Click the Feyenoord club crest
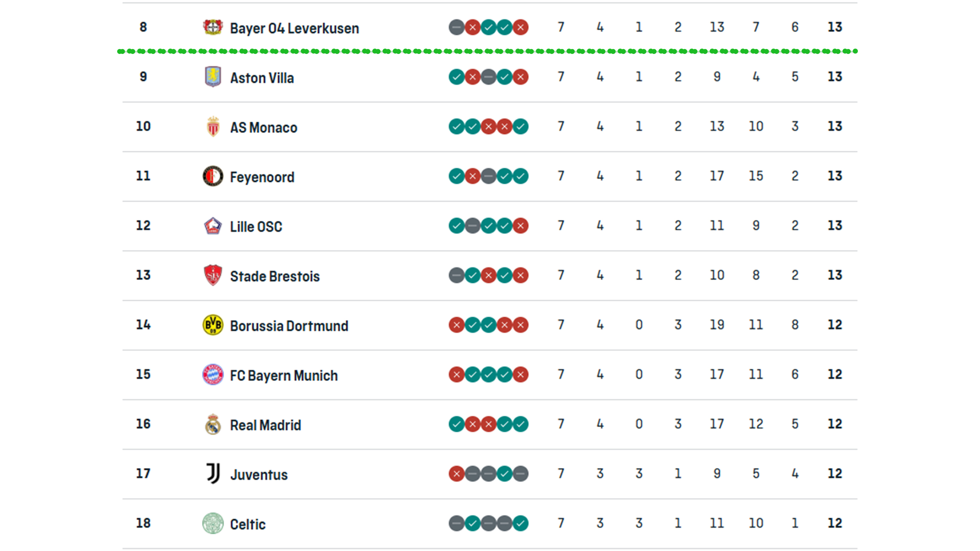 (213, 176)
